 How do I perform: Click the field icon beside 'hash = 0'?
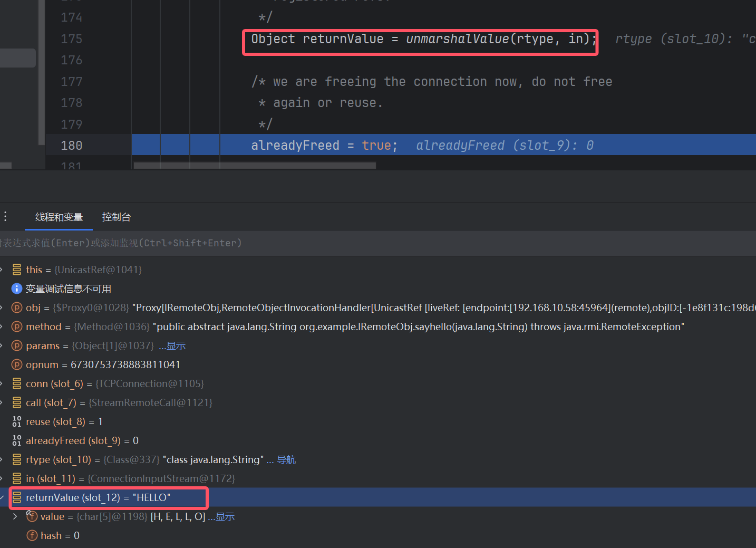tap(32, 535)
